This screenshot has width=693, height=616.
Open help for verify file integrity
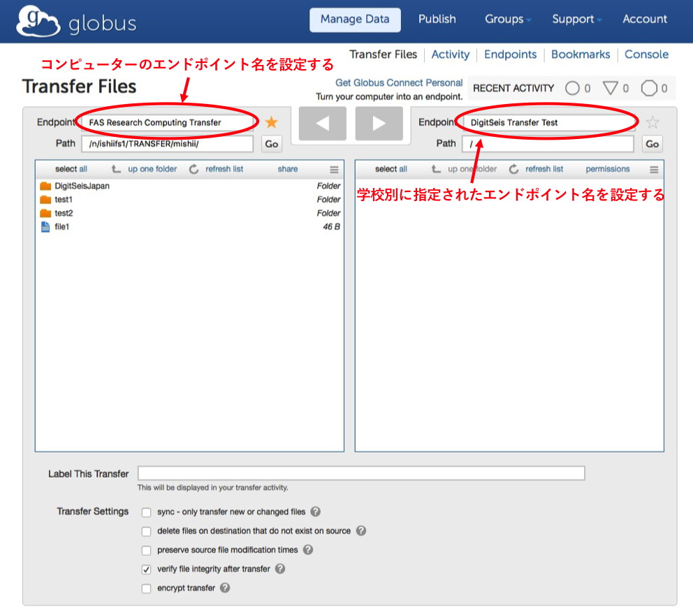[280, 569]
